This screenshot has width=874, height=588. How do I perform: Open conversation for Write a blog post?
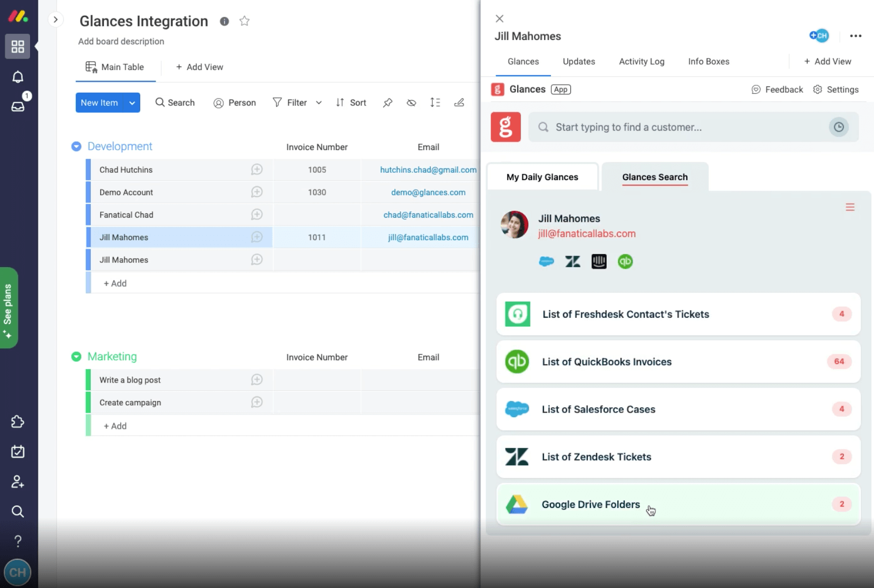pyautogui.click(x=257, y=380)
